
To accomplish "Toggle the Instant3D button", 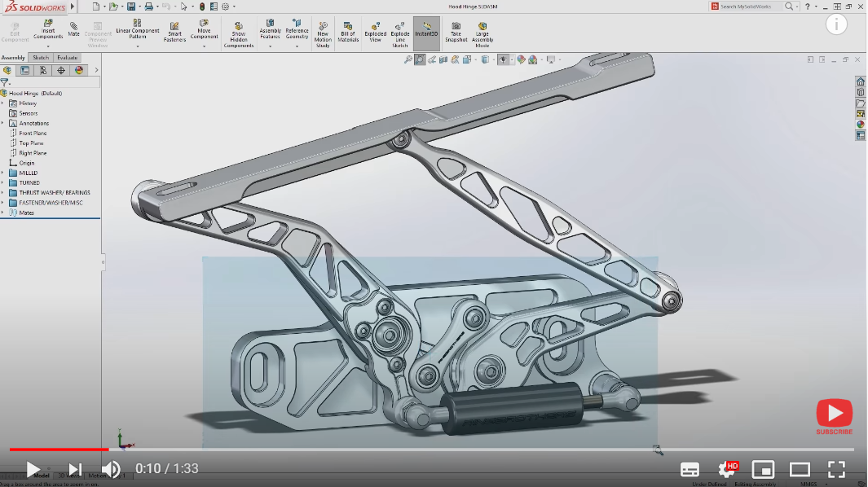I will coord(426,33).
